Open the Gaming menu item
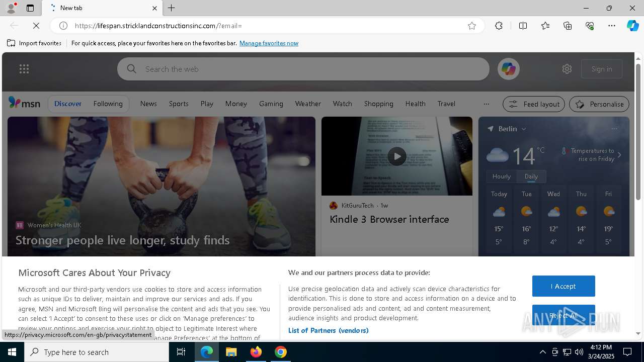 (x=271, y=104)
